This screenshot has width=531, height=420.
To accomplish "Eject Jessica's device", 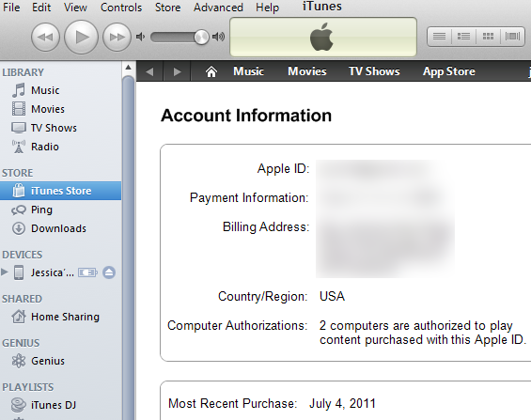I will (109, 272).
